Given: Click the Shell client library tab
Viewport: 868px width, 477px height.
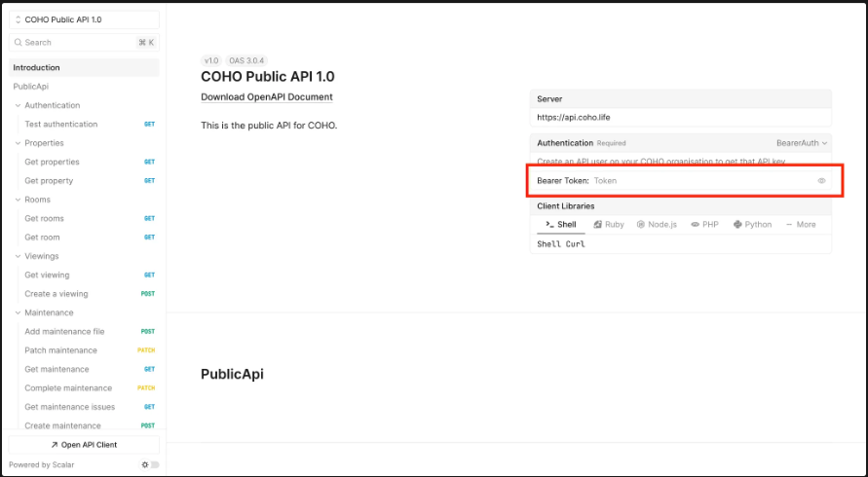Looking at the screenshot, I should 561,224.
